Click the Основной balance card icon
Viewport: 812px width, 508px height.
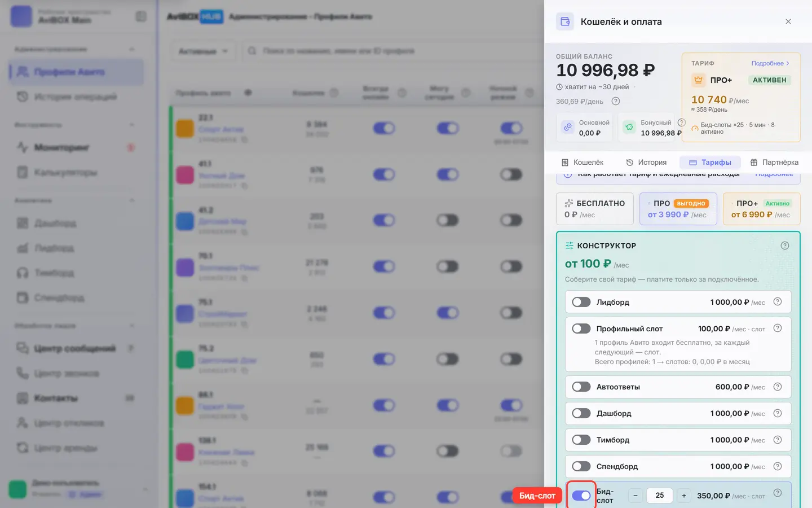coord(568,127)
